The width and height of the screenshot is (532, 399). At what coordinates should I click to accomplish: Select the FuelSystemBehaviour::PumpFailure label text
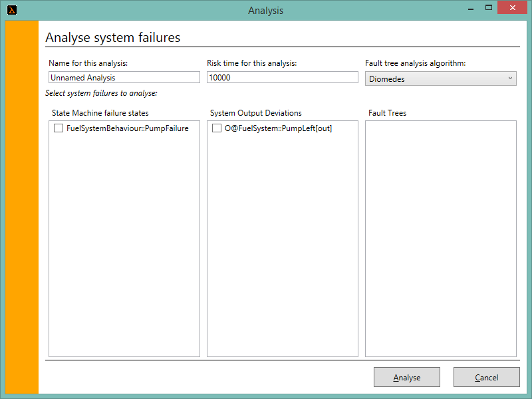pyautogui.click(x=128, y=128)
